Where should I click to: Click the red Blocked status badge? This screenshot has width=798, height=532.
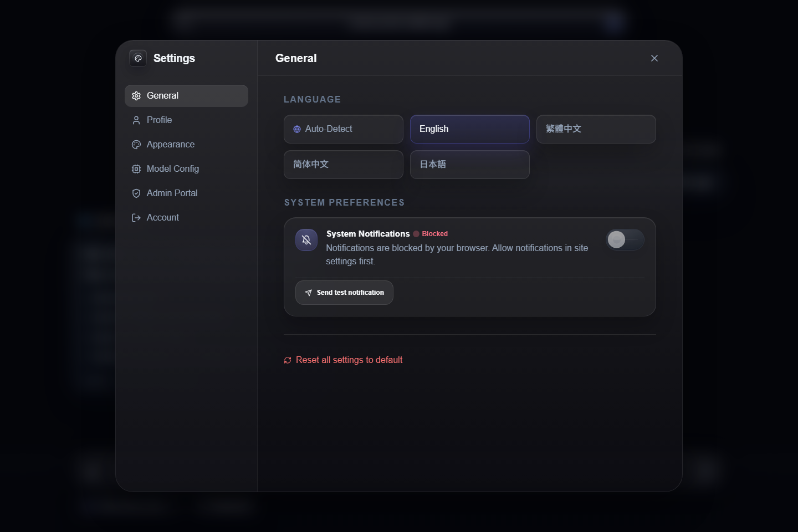click(431, 234)
